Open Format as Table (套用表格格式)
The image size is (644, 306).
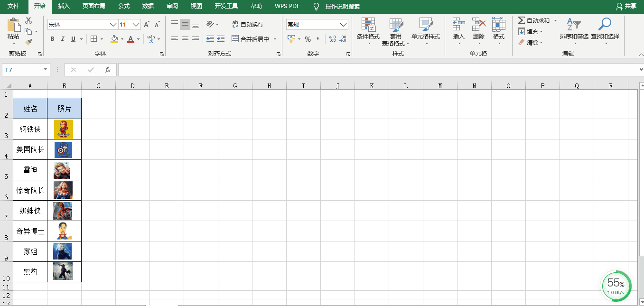pos(396,32)
